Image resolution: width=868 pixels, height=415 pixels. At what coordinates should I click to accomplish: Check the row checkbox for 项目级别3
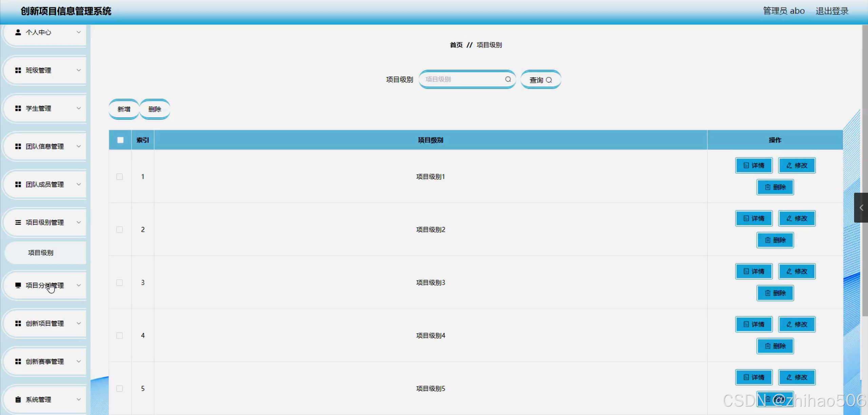point(119,282)
